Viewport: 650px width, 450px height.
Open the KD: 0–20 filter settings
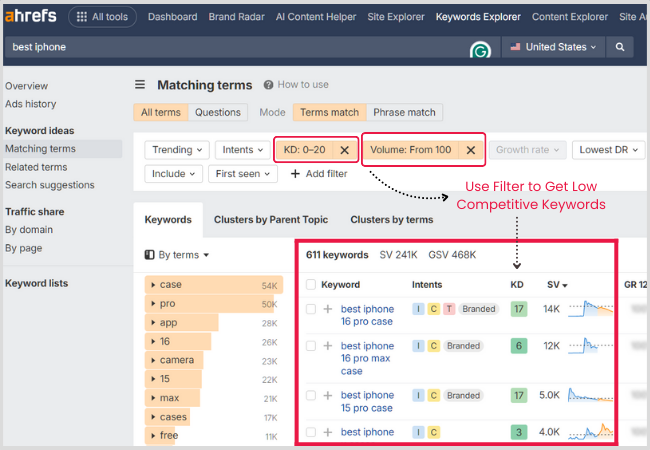click(x=305, y=150)
